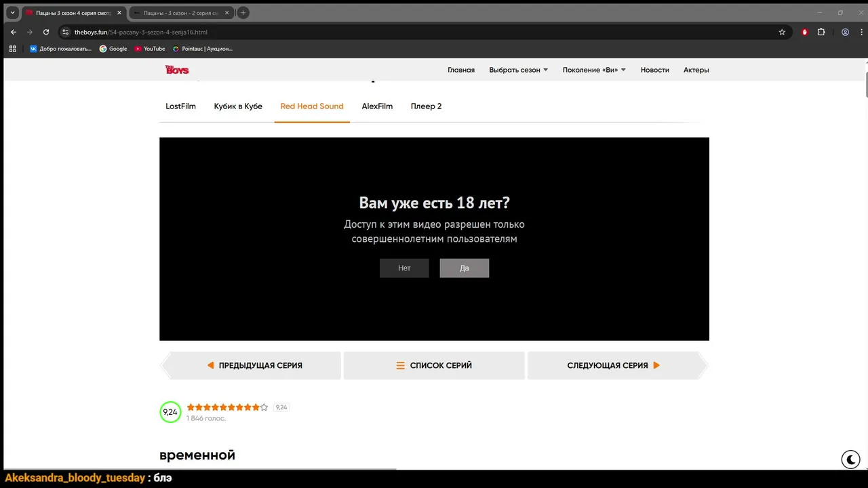Click the theboys.fun URL address field
The width and height of the screenshot is (868, 488).
point(420,32)
